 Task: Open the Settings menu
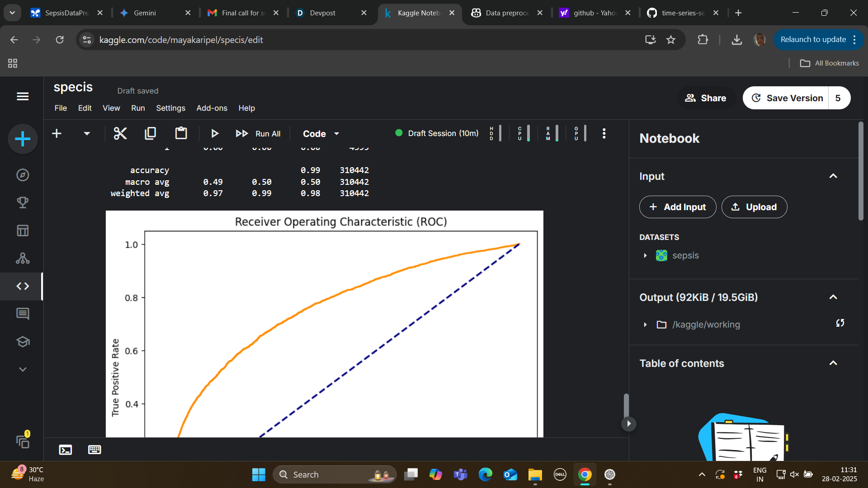pyautogui.click(x=170, y=108)
